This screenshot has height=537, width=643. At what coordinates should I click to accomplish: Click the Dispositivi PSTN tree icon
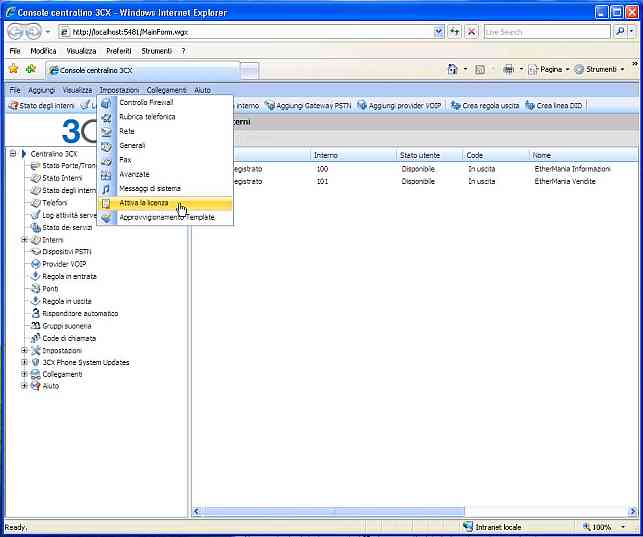pyautogui.click(x=36, y=252)
